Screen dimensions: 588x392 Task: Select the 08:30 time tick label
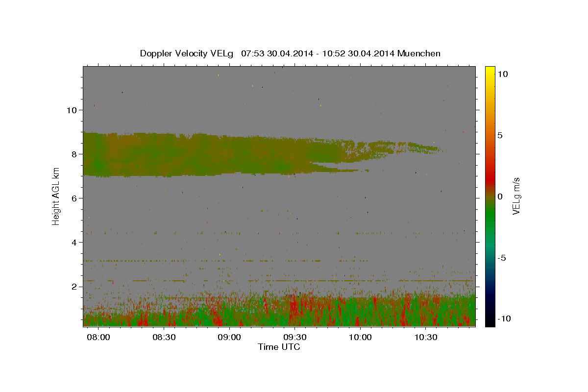click(x=164, y=337)
